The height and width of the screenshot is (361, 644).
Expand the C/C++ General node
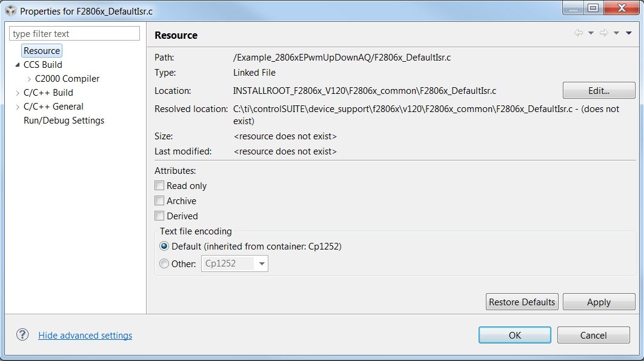pos(17,107)
